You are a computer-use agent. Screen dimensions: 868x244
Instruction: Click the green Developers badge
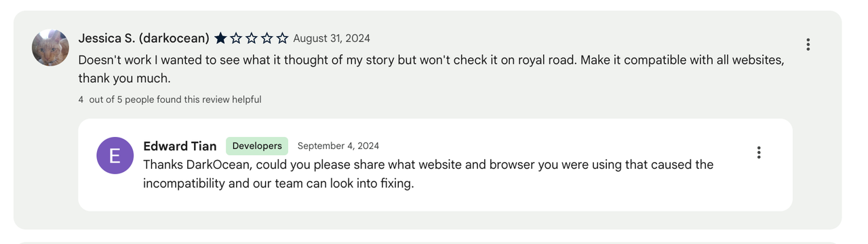(257, 146)
